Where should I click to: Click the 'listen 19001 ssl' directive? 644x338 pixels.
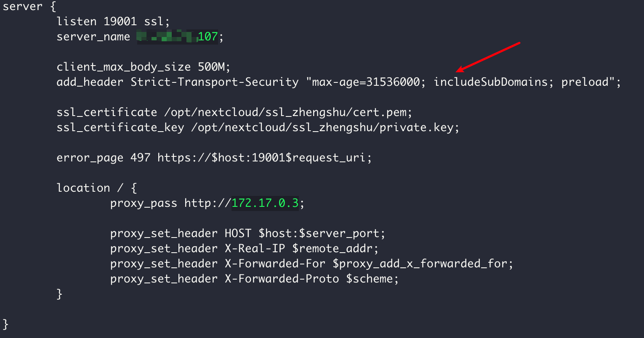tap(113, 22)
